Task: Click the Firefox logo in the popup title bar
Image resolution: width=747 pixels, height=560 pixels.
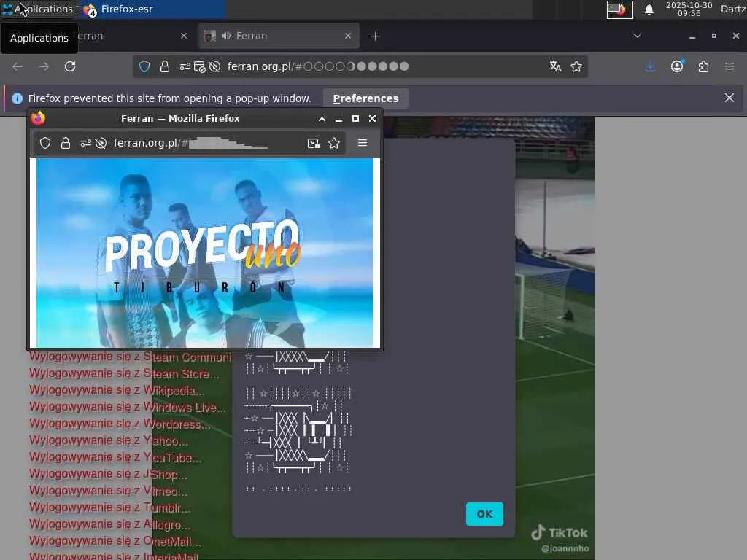Action: point(38,117)
